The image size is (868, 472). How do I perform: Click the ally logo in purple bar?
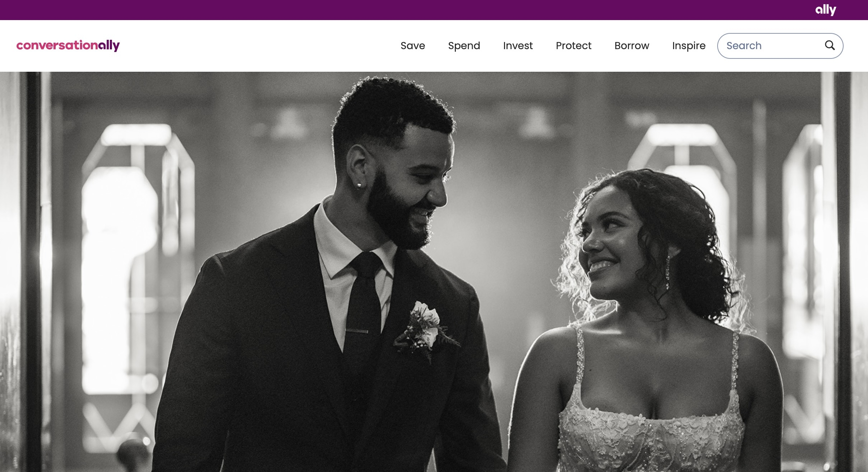point(826,10)
